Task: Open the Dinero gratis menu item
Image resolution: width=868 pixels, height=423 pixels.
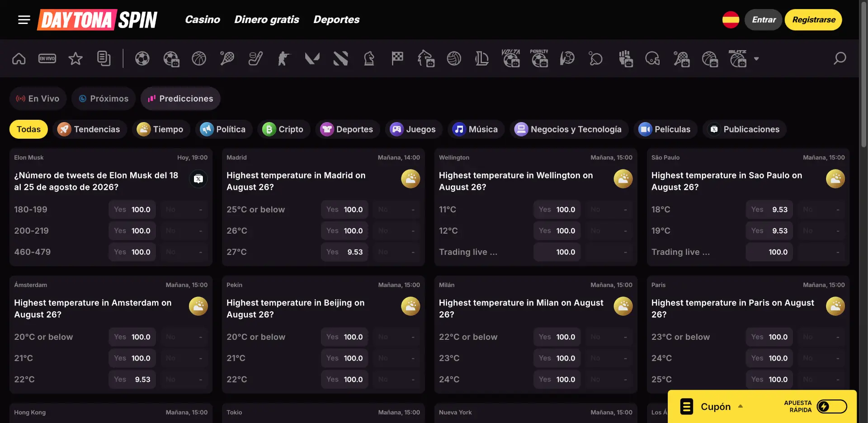Action: point(267,19)
